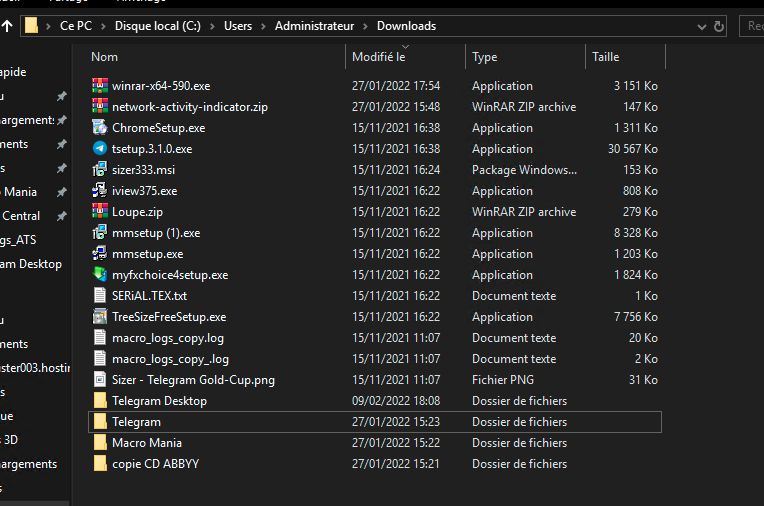The image size is (764, 506).
Task: Select the 3D sidebar entry
Action: point(10,440)
